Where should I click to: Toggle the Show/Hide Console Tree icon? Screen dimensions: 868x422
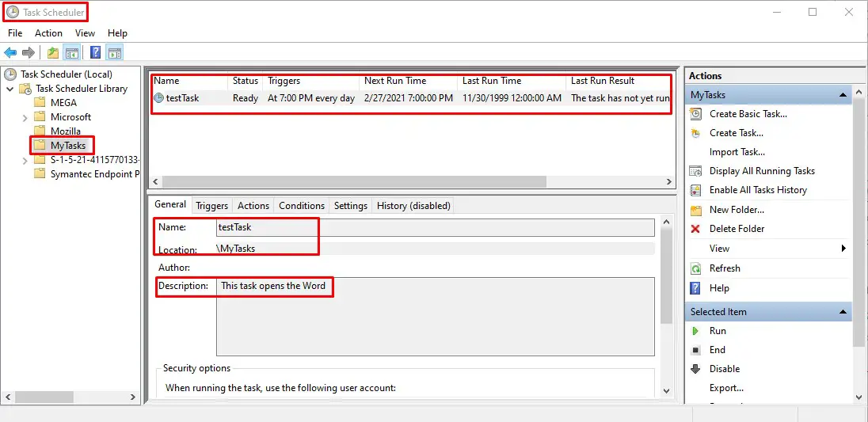(x=71, y=52)
